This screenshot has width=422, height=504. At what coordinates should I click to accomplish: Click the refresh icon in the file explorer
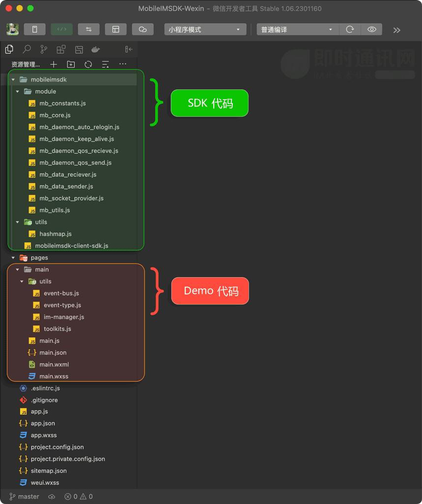(x=87, y=64)
